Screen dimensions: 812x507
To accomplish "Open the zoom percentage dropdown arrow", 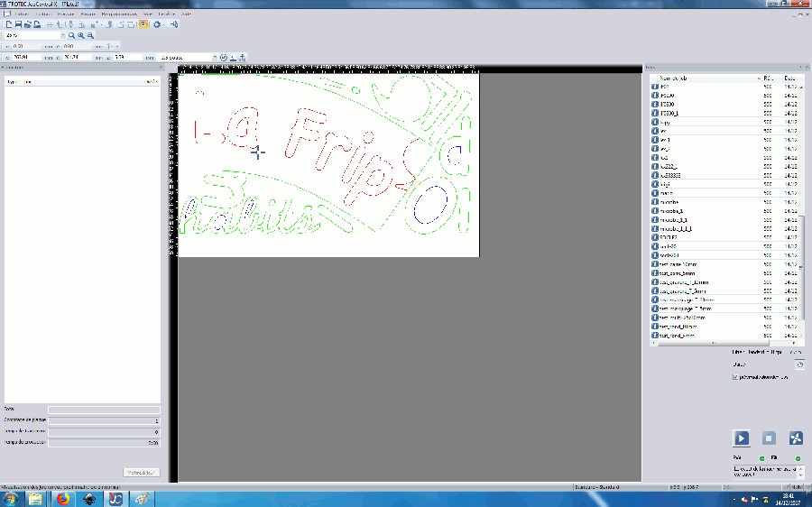I will [x=63, y=35].
